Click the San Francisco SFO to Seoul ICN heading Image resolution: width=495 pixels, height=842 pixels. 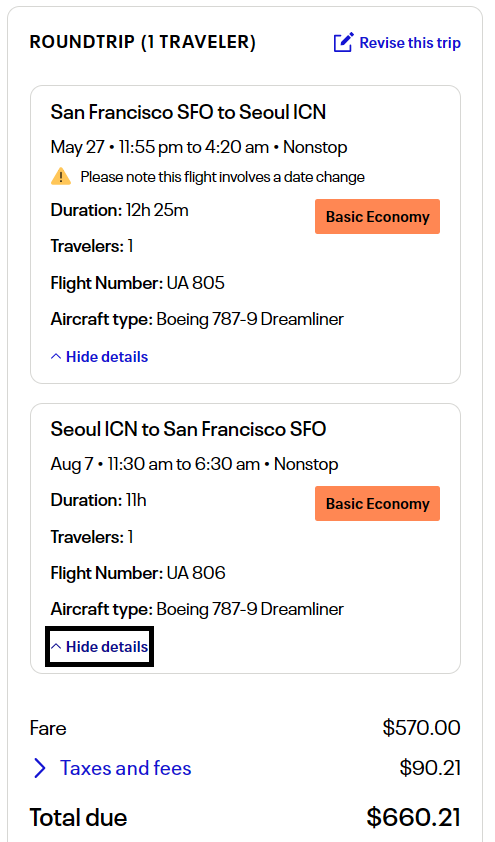pyautogui.click(x=188, y=112)
